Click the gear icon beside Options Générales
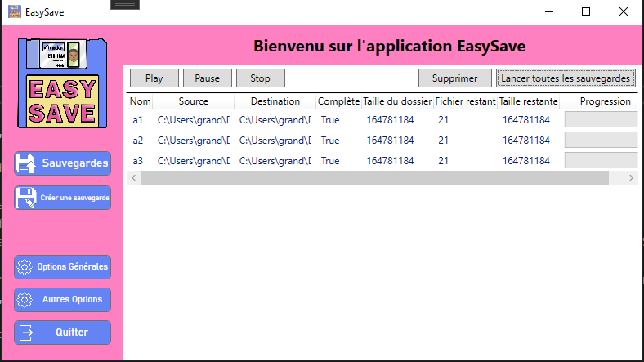 [x=25, y=266]
